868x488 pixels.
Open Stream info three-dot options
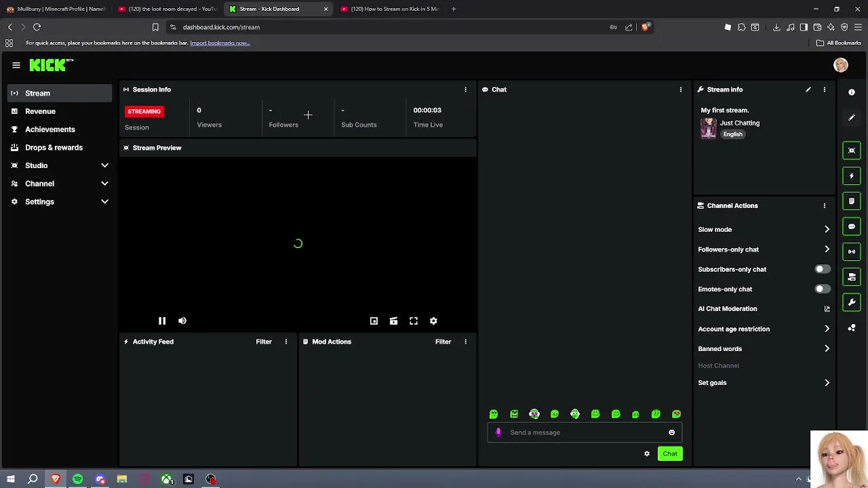(x=825, y=89)
